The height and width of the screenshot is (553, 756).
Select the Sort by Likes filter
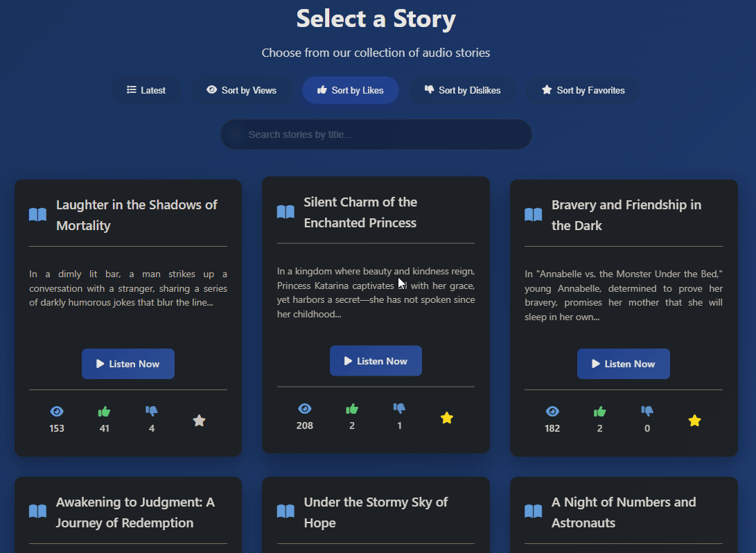point(351,90)
